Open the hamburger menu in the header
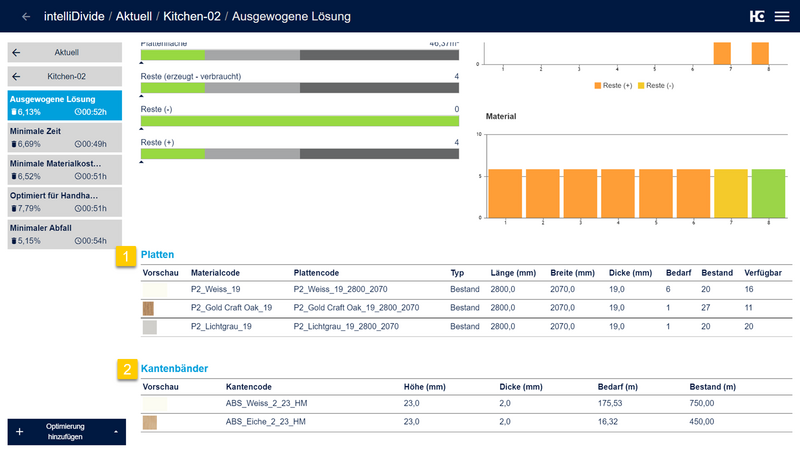800x450 pixels. [781, 17]
